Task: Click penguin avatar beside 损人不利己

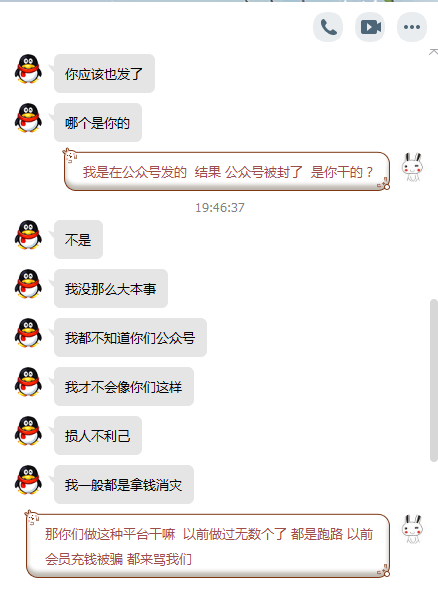Action: coord(28,431)
